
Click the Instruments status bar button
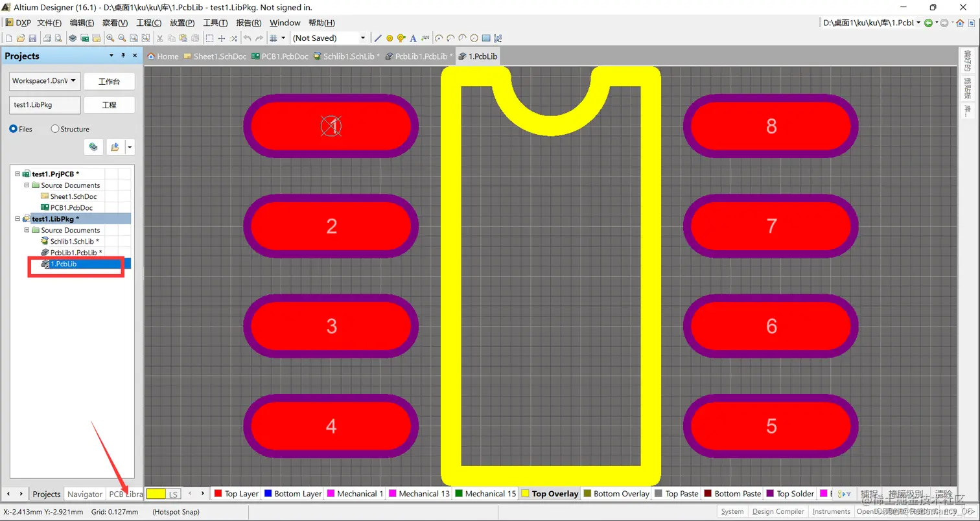pos(832,511)
